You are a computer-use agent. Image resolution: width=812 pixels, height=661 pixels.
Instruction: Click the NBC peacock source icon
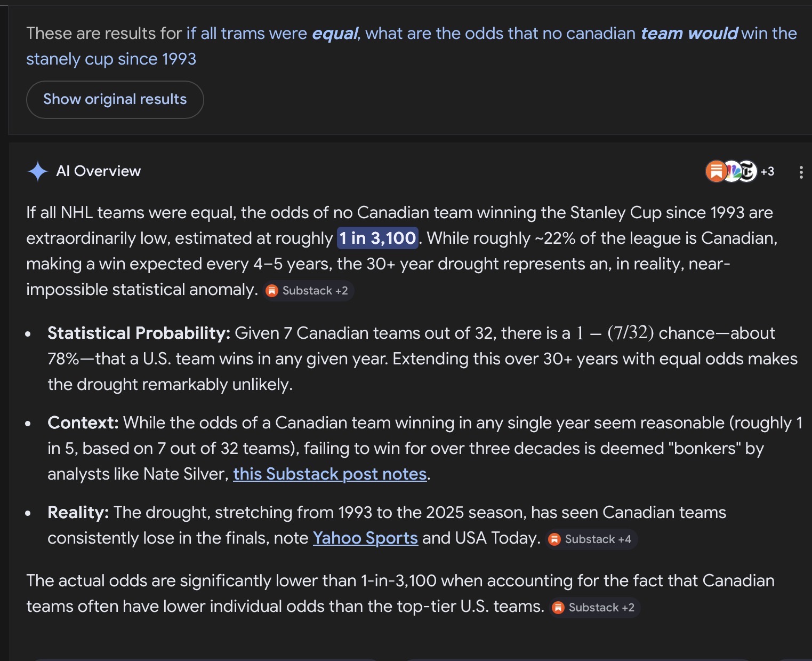[x=733, y=171]
